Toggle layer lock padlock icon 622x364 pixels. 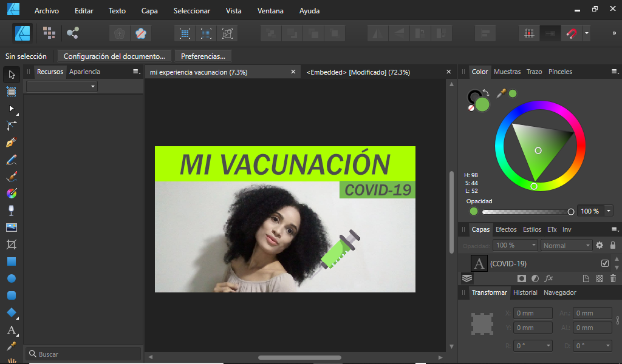613,245
